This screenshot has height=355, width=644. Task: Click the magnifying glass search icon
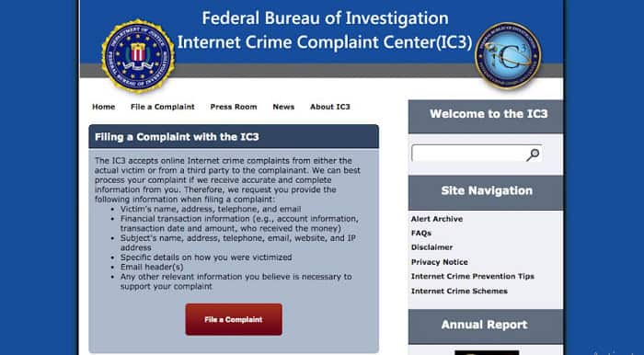533,155
